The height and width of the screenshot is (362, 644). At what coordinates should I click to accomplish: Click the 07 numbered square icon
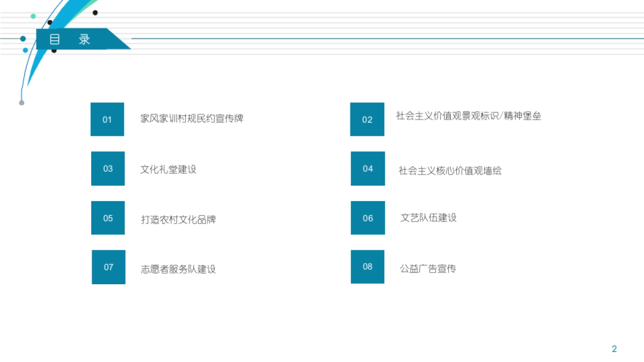(x=107, y=267)
